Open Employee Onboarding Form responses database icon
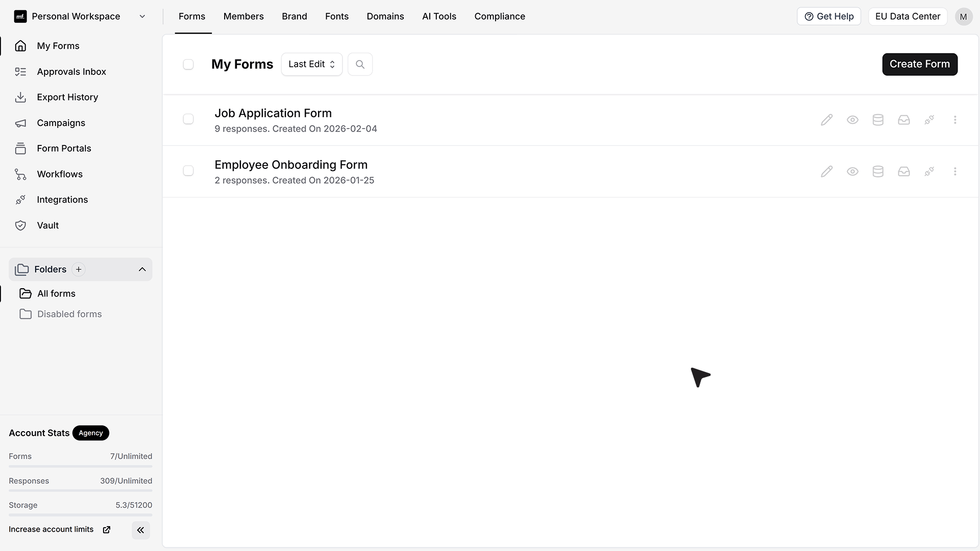This screenshot has height=551, width=980. pyautogui.click(x=878, y=171)
